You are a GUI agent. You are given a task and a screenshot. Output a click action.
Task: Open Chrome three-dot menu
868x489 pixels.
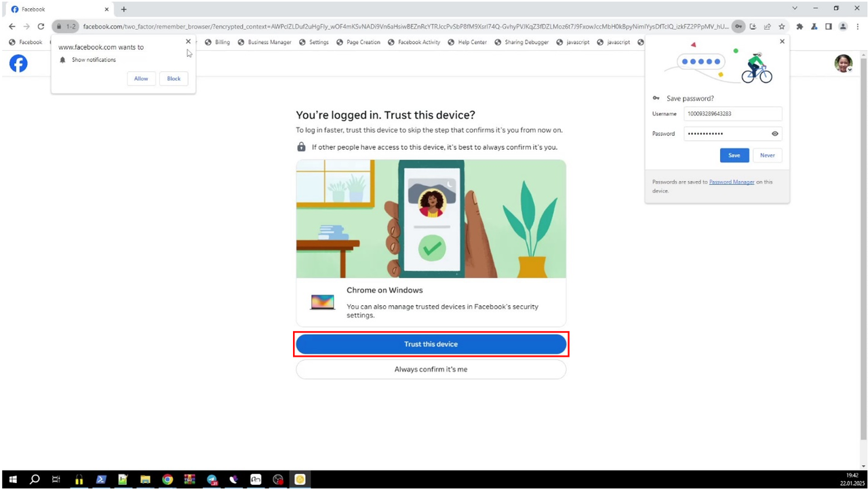pyautogui.click(x=857, y=26)
